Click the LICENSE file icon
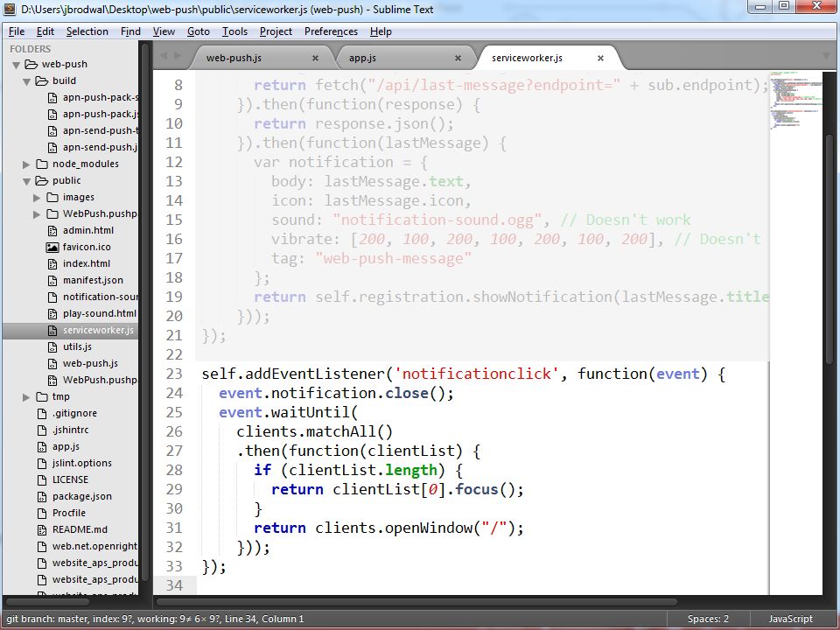The height and width of the screenshot is (630, 840). click(x=42, y=480)
